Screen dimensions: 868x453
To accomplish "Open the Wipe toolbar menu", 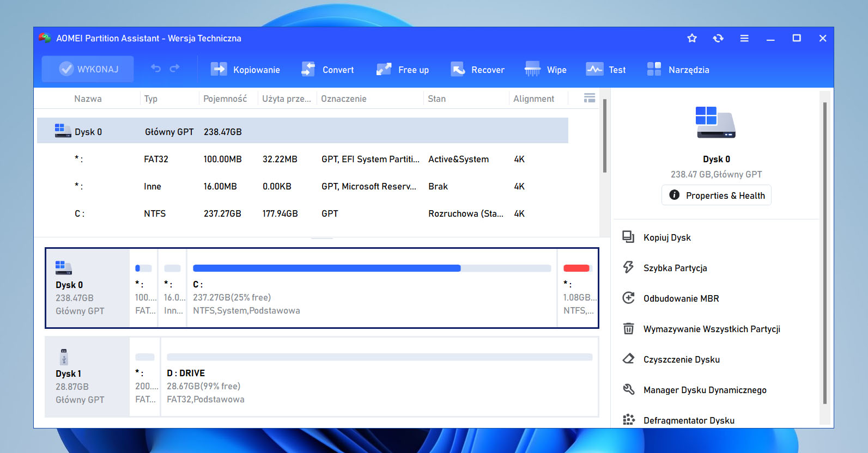I will [x=545, y=70].
